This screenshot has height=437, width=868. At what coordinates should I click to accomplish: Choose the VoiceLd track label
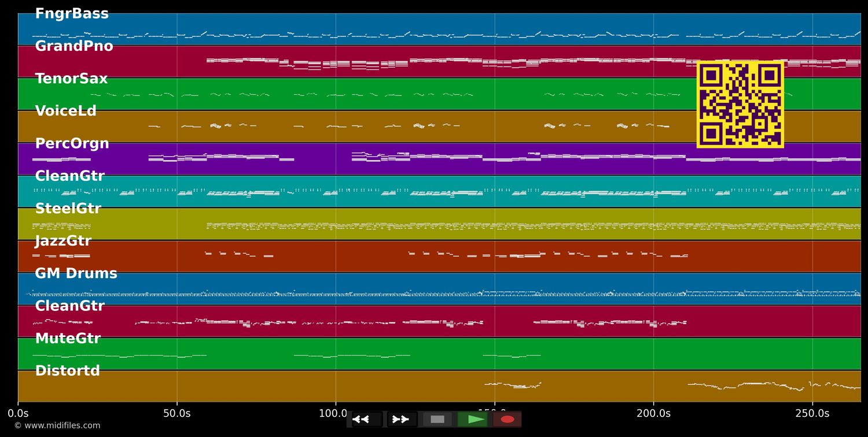click(x=66, y=111)
